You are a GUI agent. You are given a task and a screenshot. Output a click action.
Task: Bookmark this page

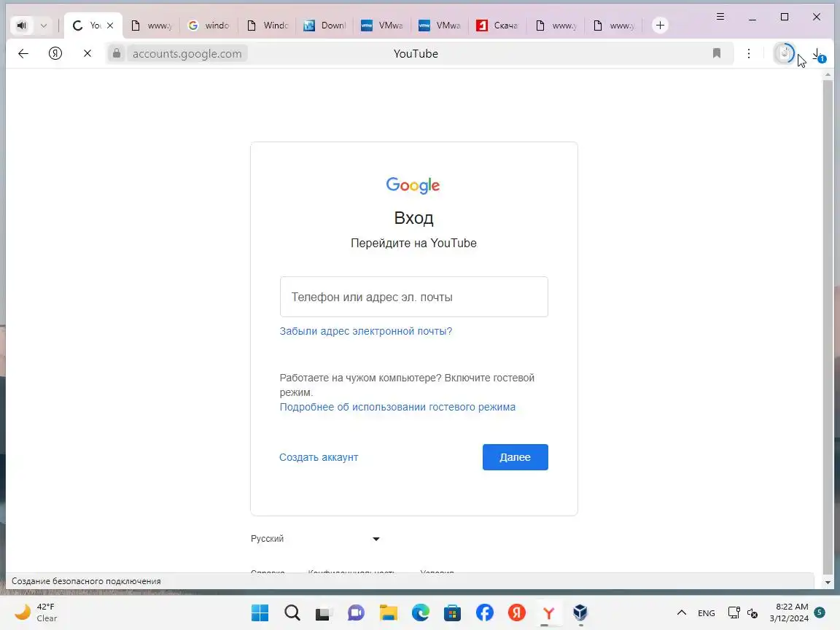point(717,53)
